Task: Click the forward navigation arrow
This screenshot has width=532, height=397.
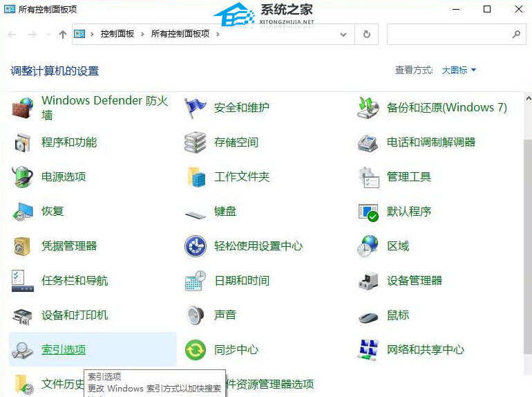Action: coord(32,35)
